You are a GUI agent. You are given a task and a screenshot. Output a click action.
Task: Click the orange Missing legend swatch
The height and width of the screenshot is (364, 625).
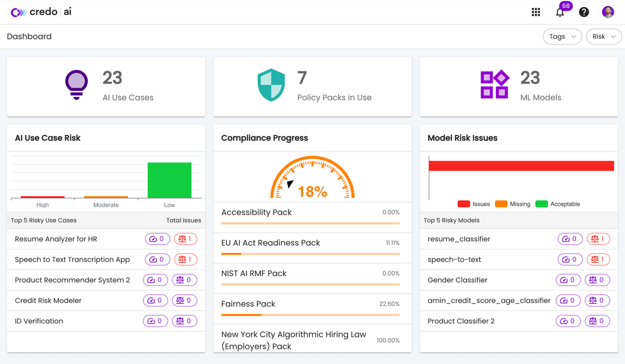click(x=501, y=204)
